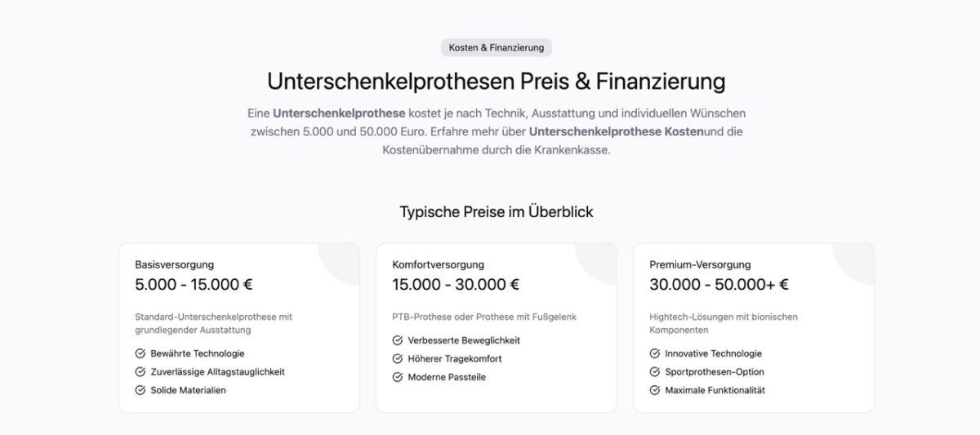Click the Unterschenkelprothesen Preis & Finanzierung headline
Viewport: 980px width, 435px height.
496,82
